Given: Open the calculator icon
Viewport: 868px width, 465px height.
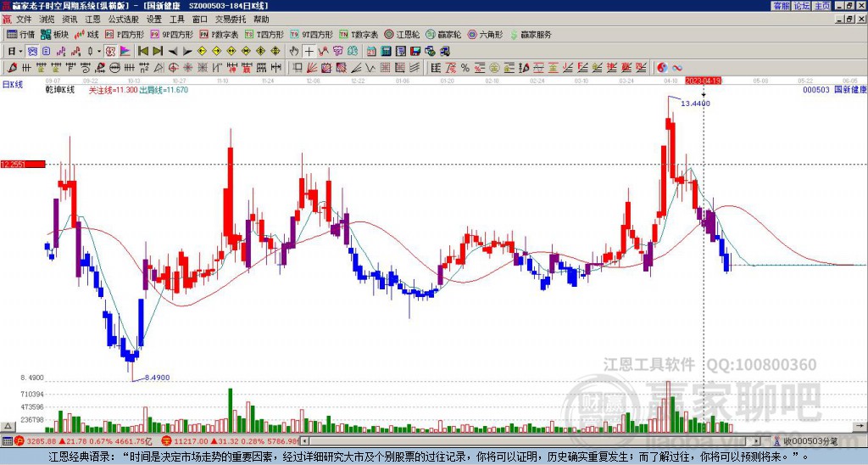Looking at the screenshot, I should (x=386, y=51).
